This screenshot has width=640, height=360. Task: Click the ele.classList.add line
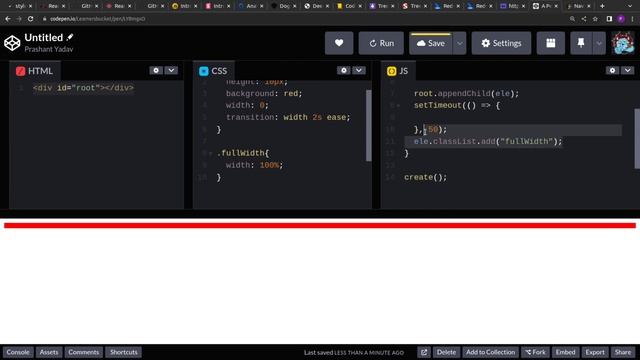click(488, 141)
